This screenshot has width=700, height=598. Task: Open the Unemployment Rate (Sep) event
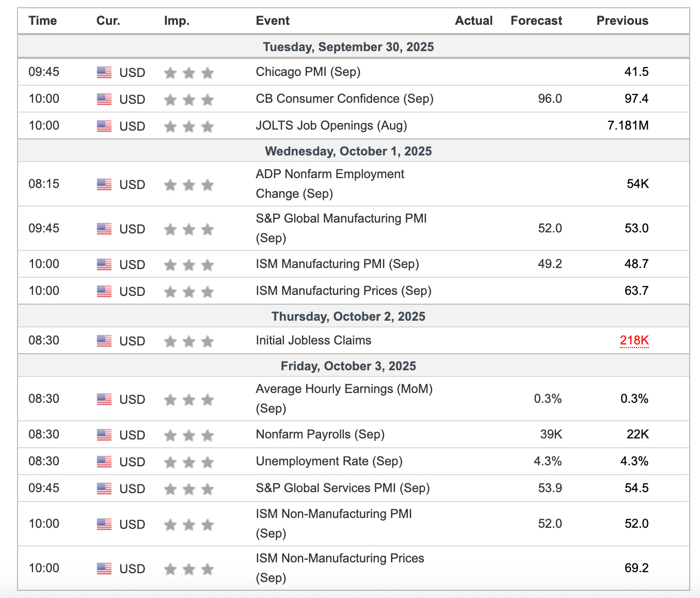point(329,461)
